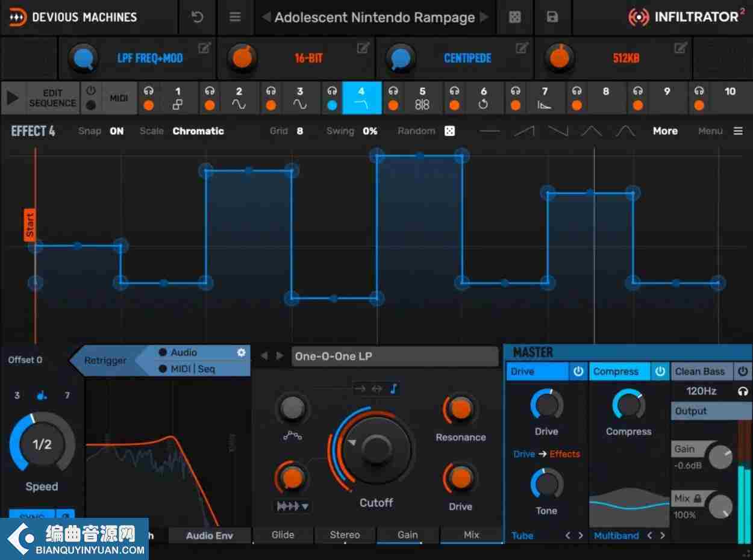Click the save preset floppy icon
This screenshot has width=753, height=560.
[552, 17]
